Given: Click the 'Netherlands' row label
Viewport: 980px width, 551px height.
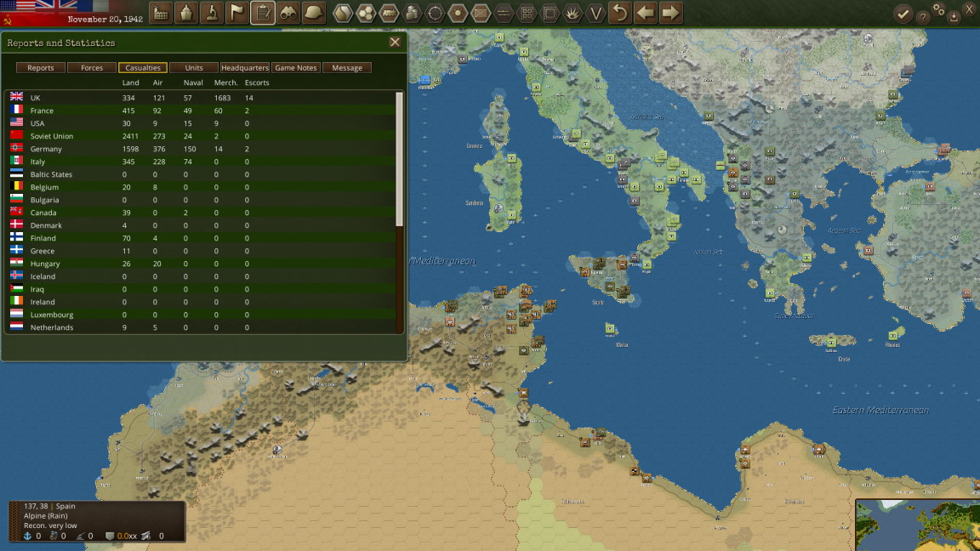Looking at the screenshot, I should pos(52,327).
